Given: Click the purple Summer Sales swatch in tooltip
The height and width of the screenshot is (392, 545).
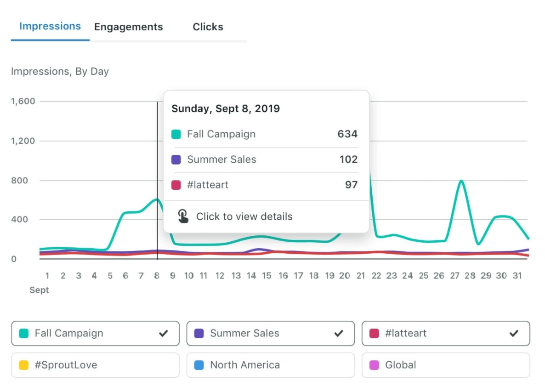Looking at the screenshot, I should click(x=177, y=159).
